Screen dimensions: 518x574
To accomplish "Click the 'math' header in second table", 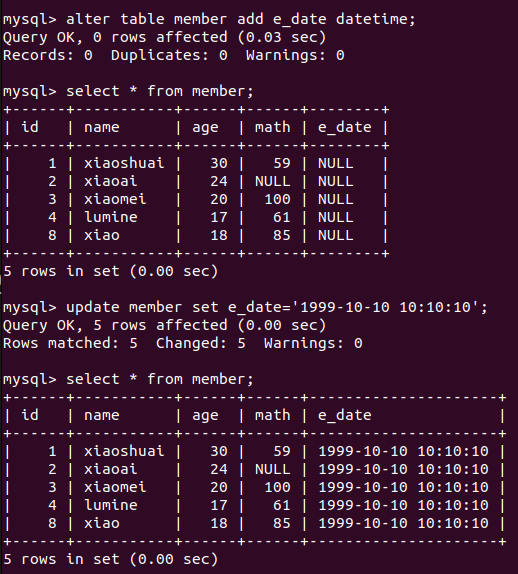I will [x=272, y=415].
